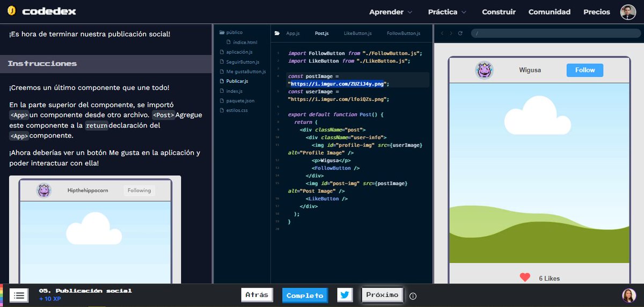Click the "export default function Post()" code line
Screen dimensions: 644x307
pos(336,114)
